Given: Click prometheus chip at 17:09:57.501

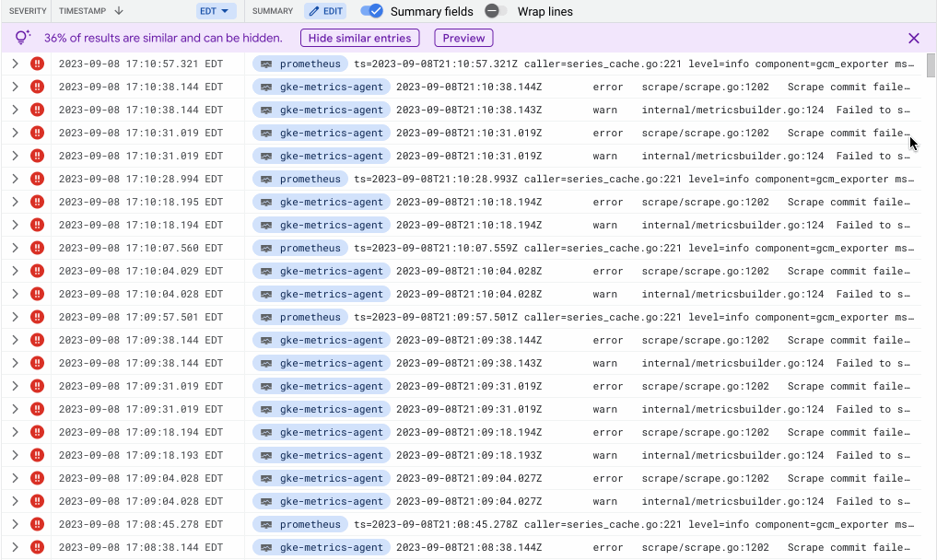Looking at the screenshot, I should [x=300, y=317].
